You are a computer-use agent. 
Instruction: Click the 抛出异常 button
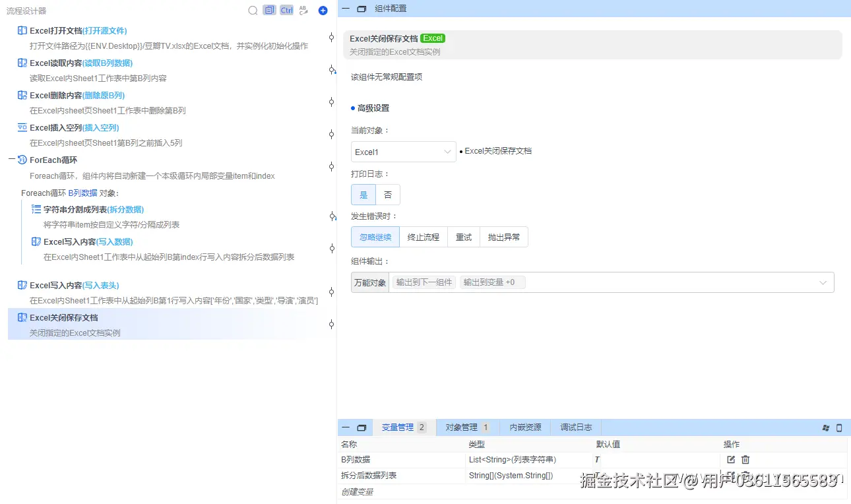504,237
